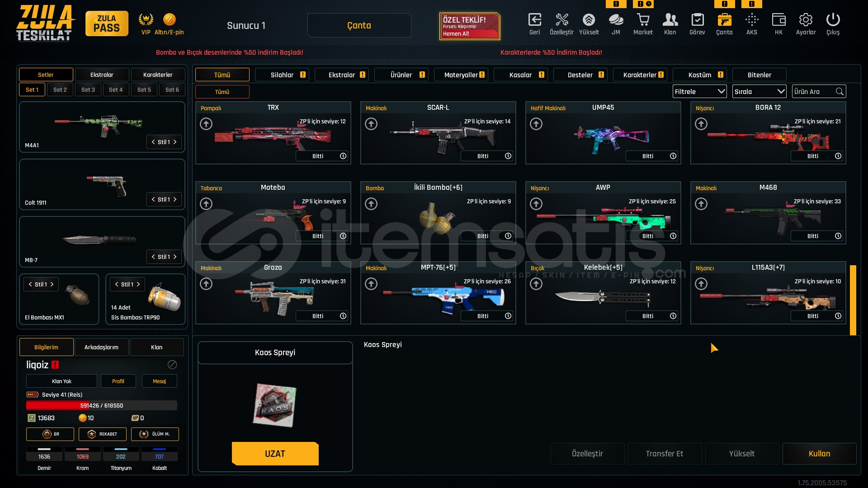Screen dimensions: 868x488
Task: Open the Özelleştir tools icon
Action: point(561,20)
